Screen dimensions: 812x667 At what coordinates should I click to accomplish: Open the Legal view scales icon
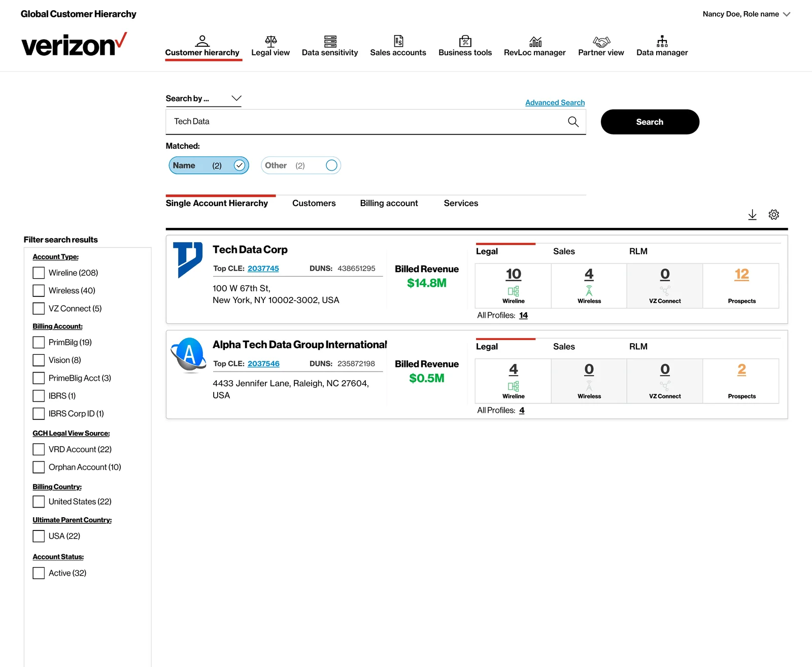click(271, 41)
